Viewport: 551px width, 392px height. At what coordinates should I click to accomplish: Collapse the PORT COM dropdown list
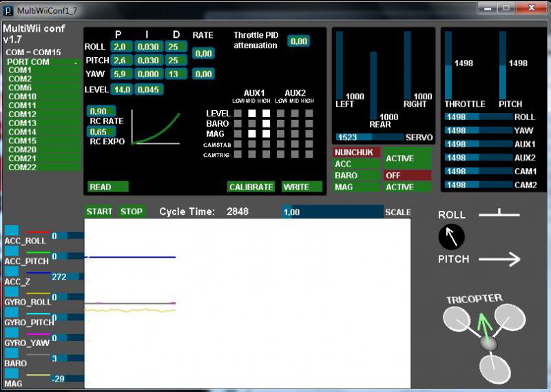[43, 62]
